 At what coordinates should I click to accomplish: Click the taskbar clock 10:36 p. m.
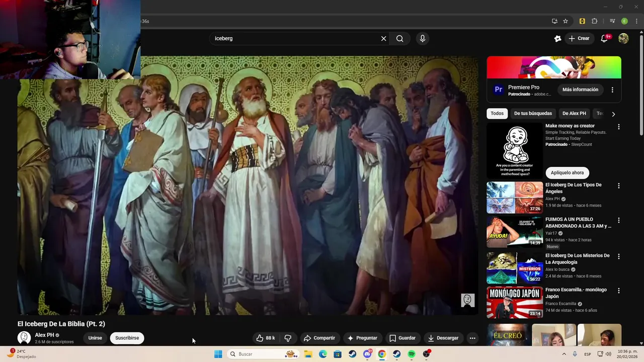(626, 354)
